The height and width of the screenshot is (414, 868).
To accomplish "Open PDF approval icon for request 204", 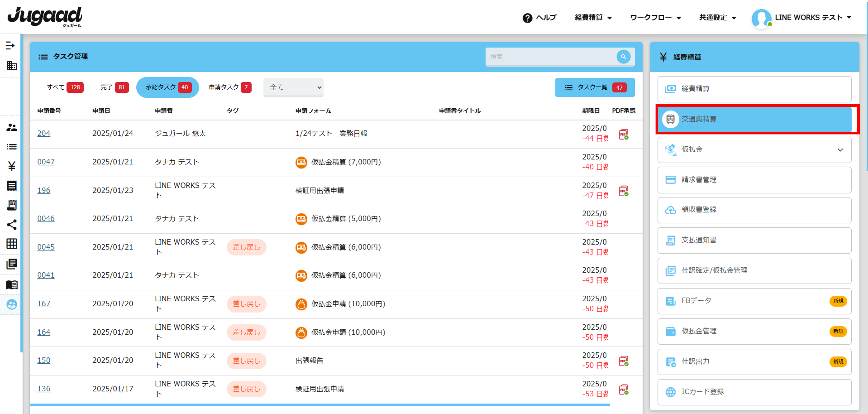I will [x=623, y=134].
